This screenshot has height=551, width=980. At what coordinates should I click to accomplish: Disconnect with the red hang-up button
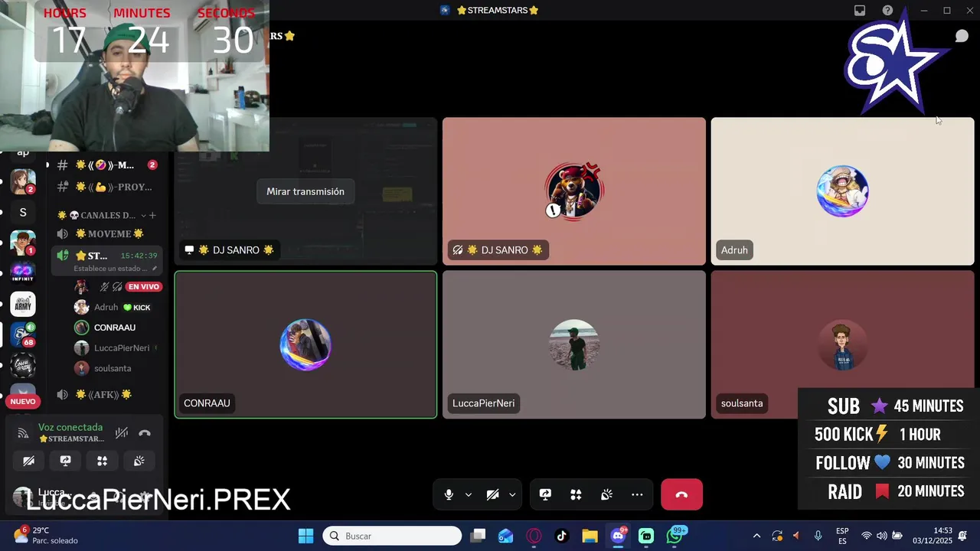[681, 494]
